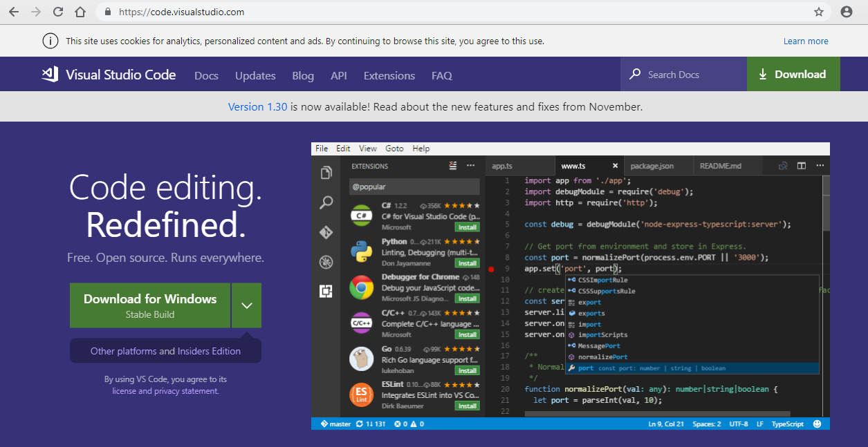The image size is (868, 447).
Task: Open the editor more actions ellipsis
Action: [820, 166]
